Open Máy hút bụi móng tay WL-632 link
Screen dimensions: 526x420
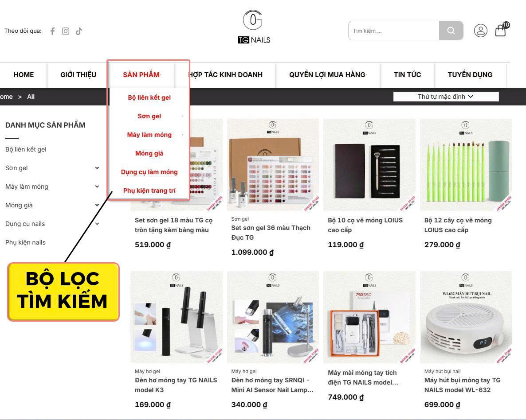pos(462,385)
